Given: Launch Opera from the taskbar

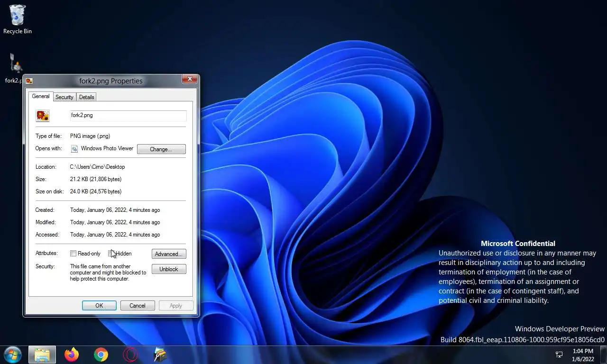Looking at the screenshot, I should tap(130, 355).
